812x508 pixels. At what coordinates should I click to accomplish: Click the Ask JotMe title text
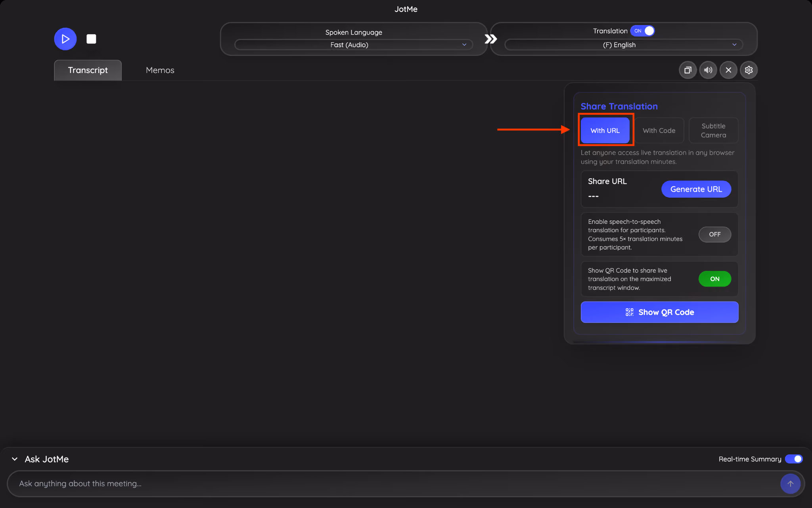point(47,459)
